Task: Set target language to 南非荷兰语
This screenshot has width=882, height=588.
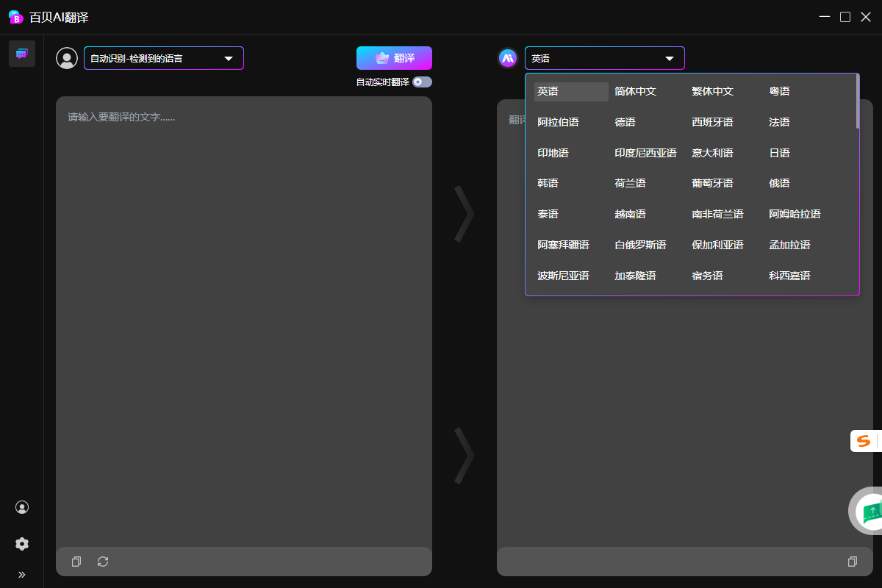Action: (x=717, y=214)
